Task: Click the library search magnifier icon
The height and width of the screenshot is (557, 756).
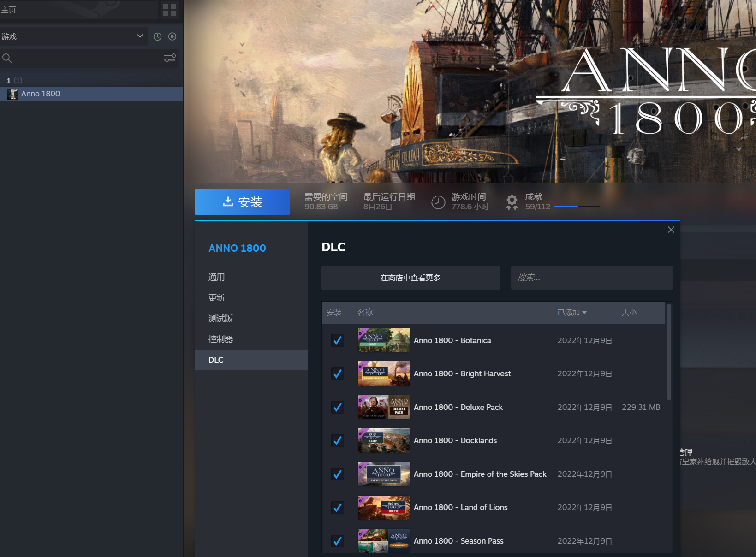Action: [7, 58]
